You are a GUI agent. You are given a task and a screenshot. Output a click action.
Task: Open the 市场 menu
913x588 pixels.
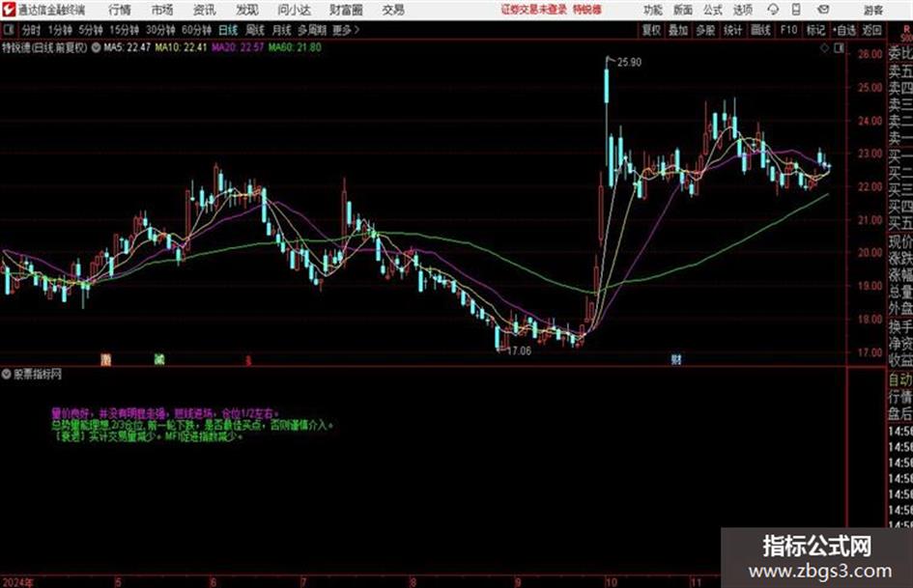[162, 10]
